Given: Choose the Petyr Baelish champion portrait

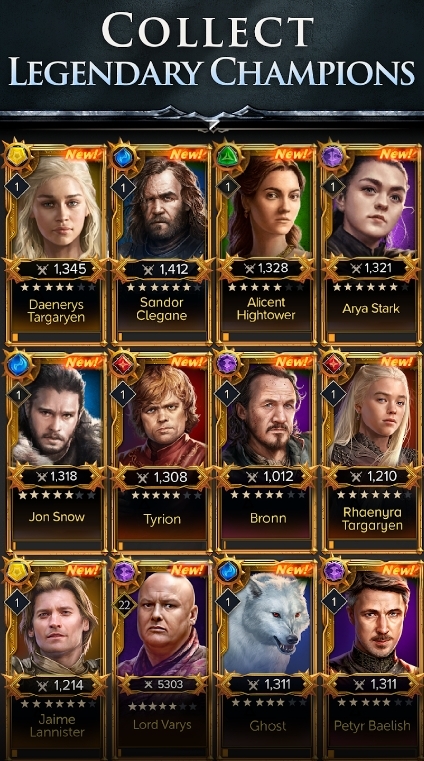Looking at the screenshot, I should click(373, 624).
